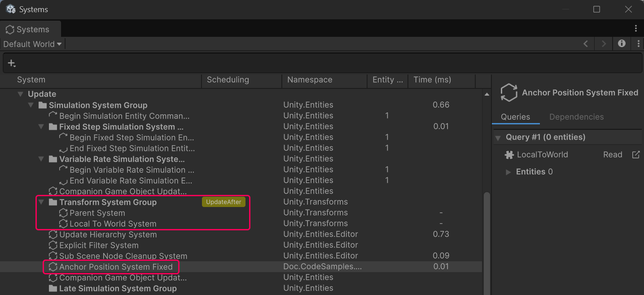Open the info icon in toolbar

(622, 44)
